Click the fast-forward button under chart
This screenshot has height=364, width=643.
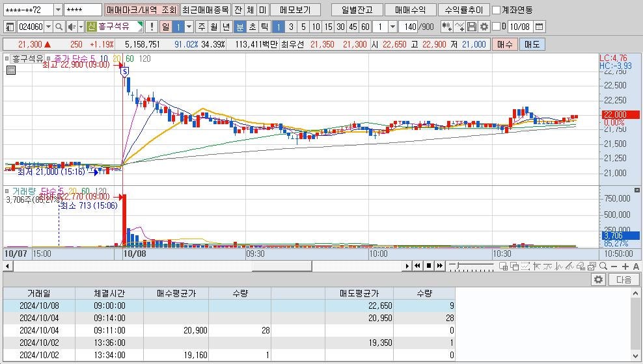click(439, 266)
